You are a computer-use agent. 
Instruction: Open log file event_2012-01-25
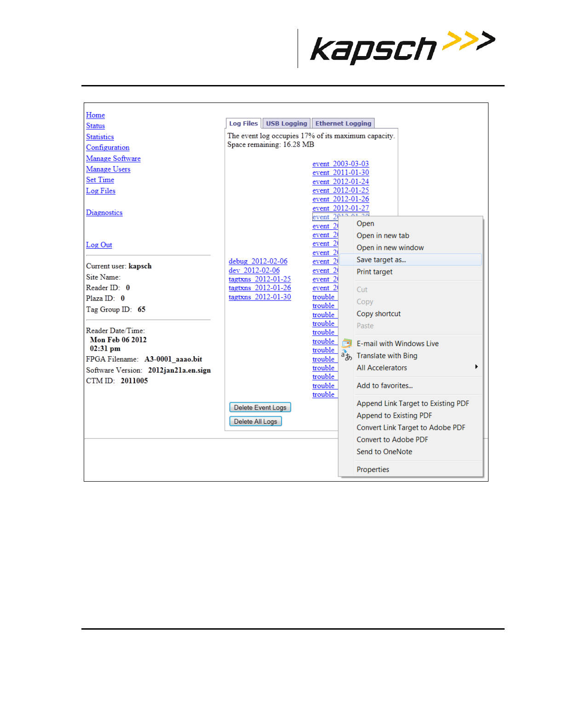[340, 190]
